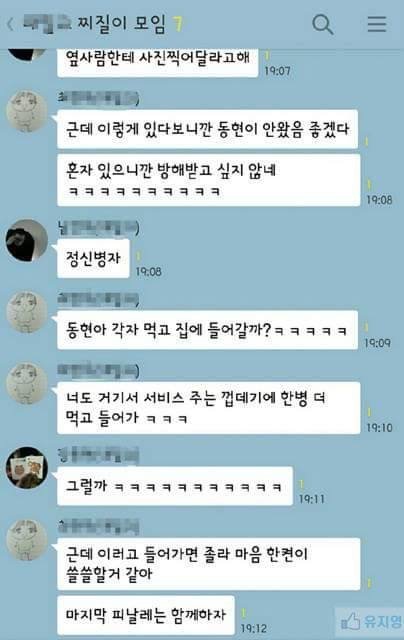Tap the 그럴까 ㅋㅋㅋ message bubble
This screenshot has height=640, width=404.
(175, 486)
